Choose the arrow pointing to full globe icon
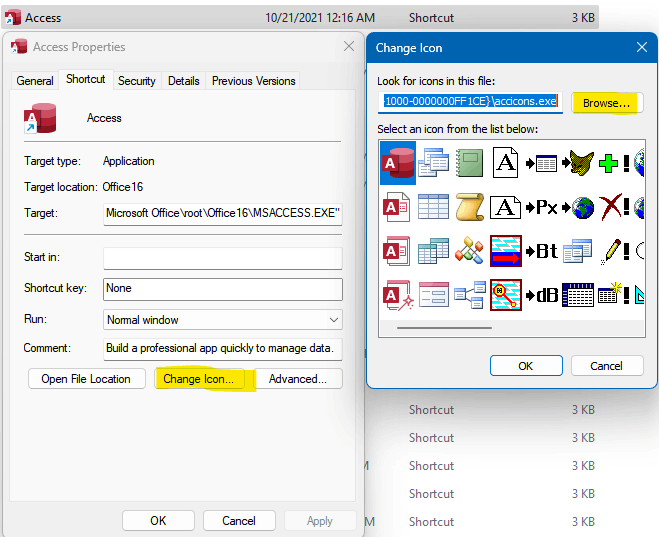Viewport: 659px width, 537px height. tap(578, 208)
